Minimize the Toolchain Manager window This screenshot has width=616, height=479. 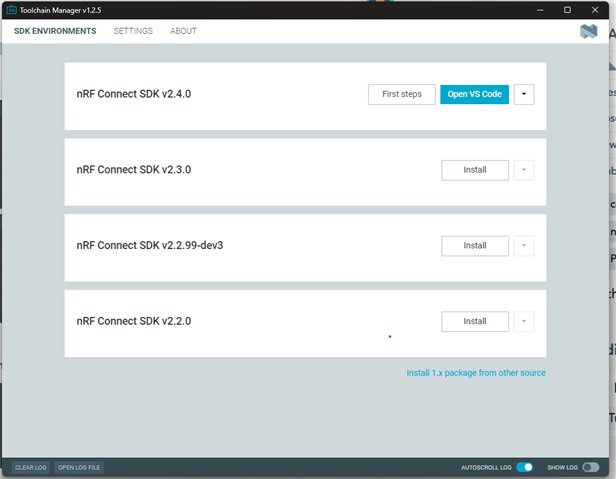(x=540, y=10)
